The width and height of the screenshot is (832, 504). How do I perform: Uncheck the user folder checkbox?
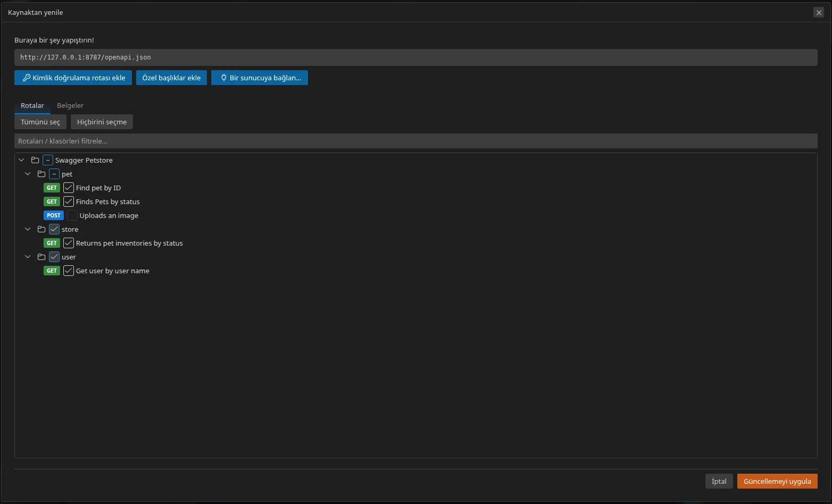tap(54, 257)
